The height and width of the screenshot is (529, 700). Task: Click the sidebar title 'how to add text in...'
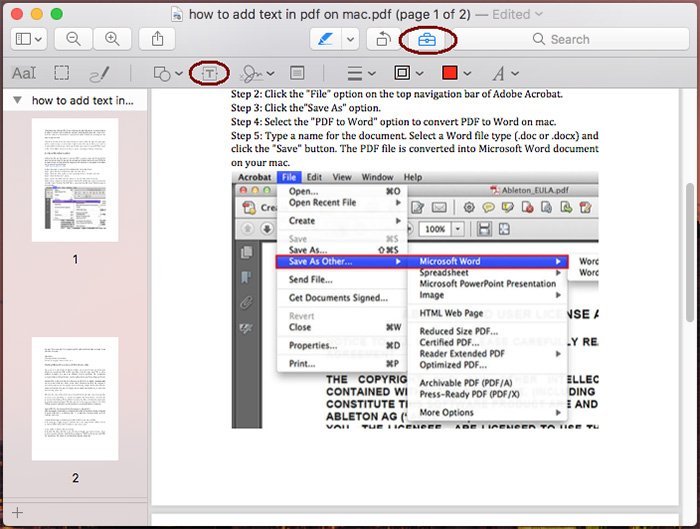pos(83,100)
